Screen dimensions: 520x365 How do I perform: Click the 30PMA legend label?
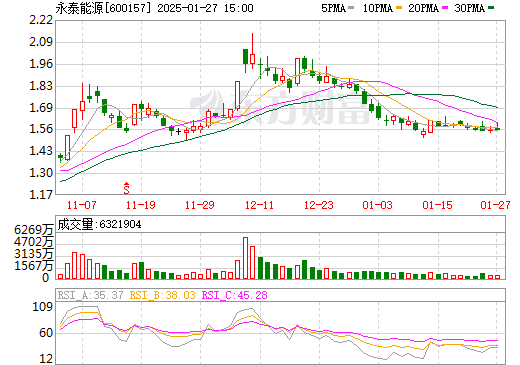coord(469,8)
